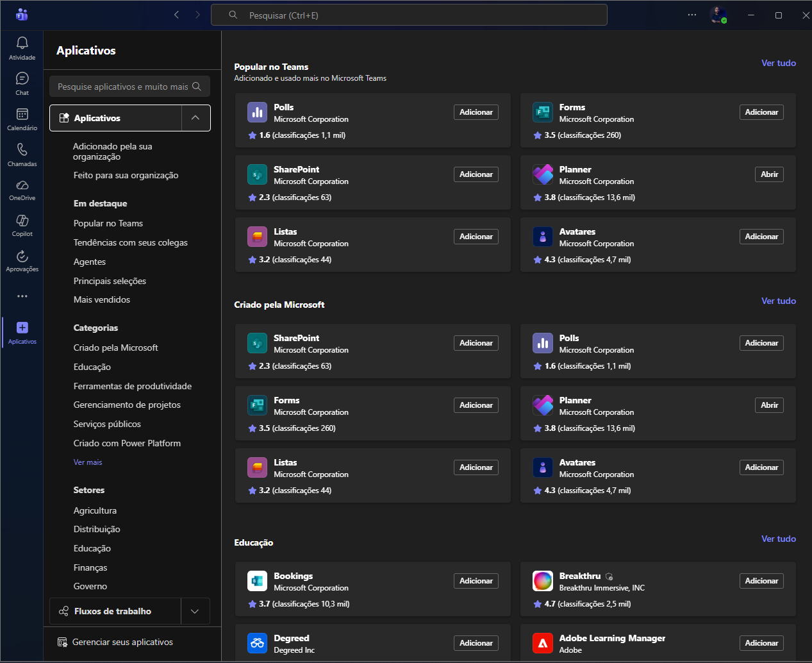Viewport: 812px width, 663px height.
Task: Open Gerenciar seus aplicativos
Action: (x=122, y=642)
